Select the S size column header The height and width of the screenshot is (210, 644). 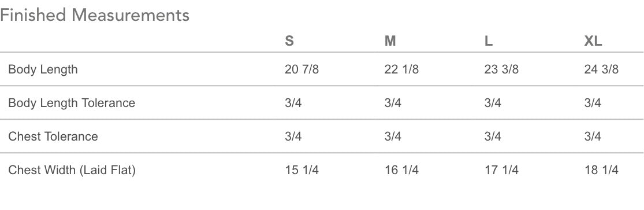point(289,41)
